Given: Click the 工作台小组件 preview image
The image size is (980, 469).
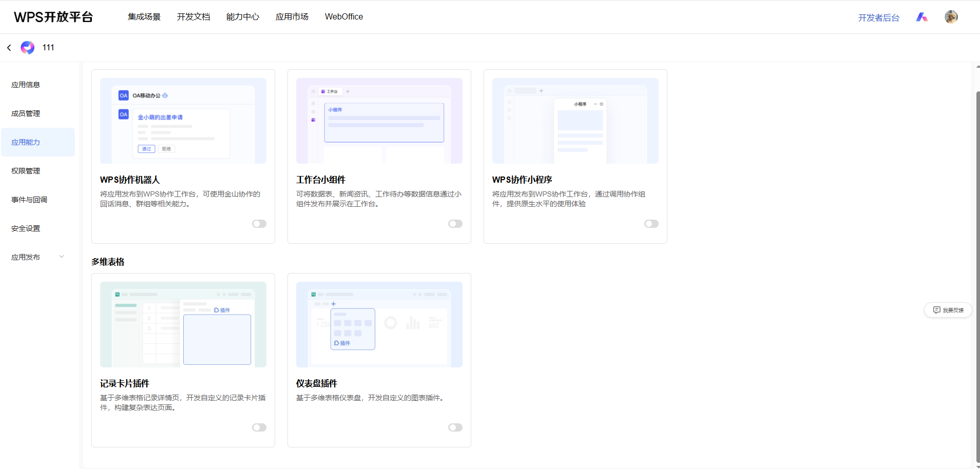Looking at the screenshot, I should [379, 121].
